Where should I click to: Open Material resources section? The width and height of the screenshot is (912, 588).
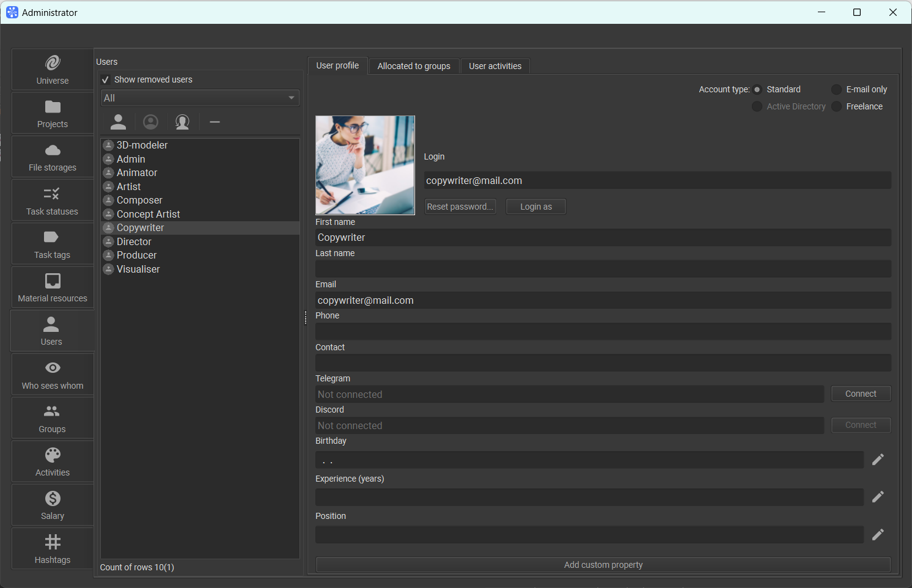pyautogui.click(x=53, y=287)
